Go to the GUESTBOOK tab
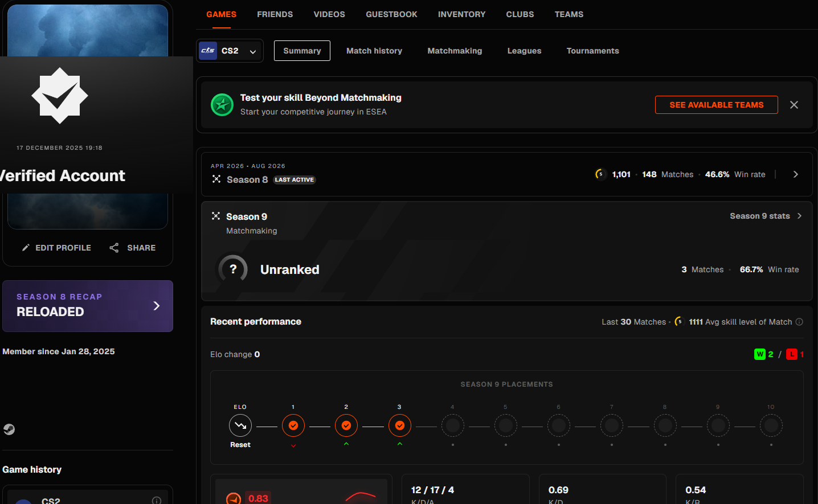Image resolution: width=818 pixels, height=504 pixels. [391, 14]
